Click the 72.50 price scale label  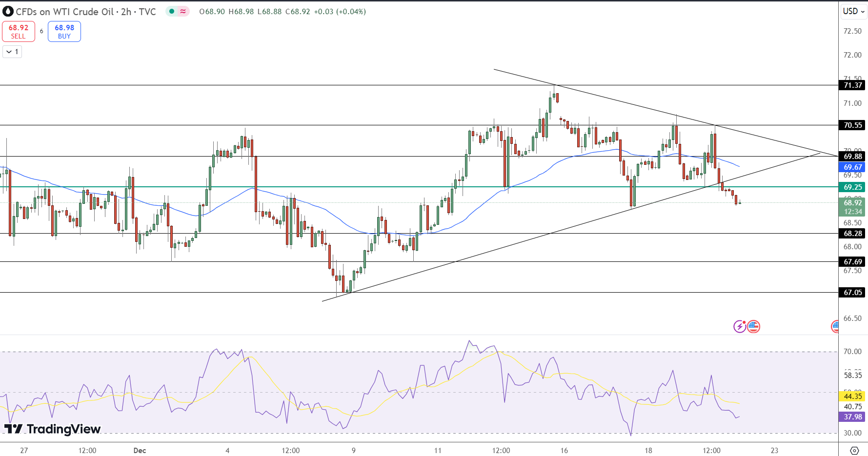pos(852,31)
